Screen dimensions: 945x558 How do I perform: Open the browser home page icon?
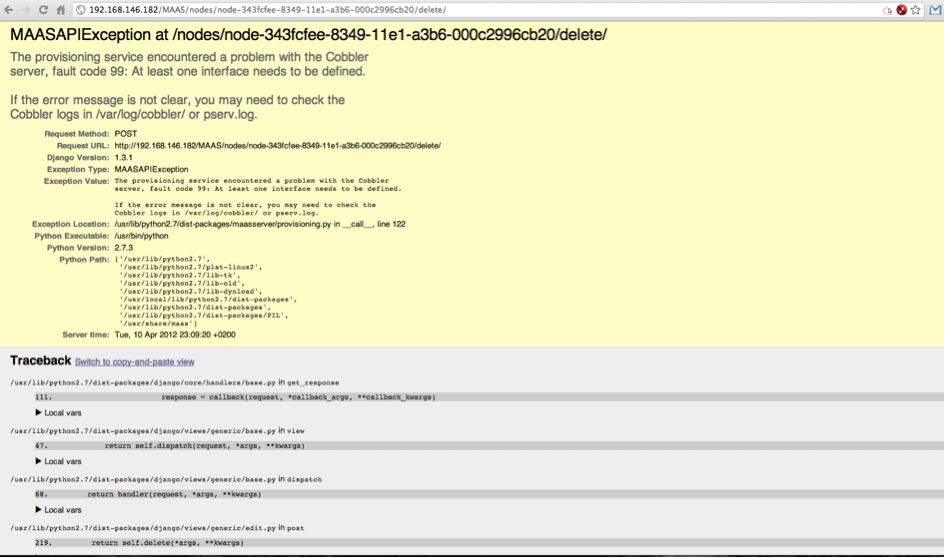pos(61,10)
